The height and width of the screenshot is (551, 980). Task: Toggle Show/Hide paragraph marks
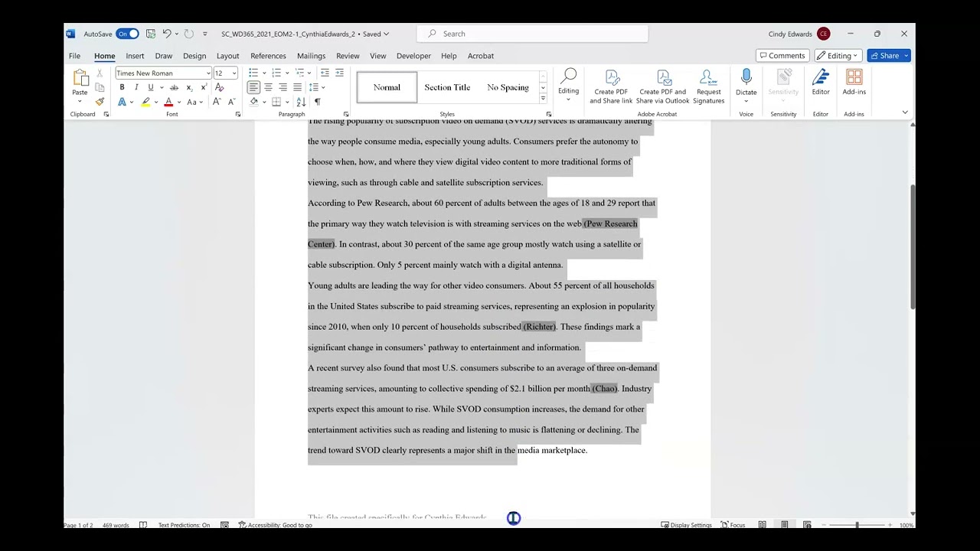[317, 102]
